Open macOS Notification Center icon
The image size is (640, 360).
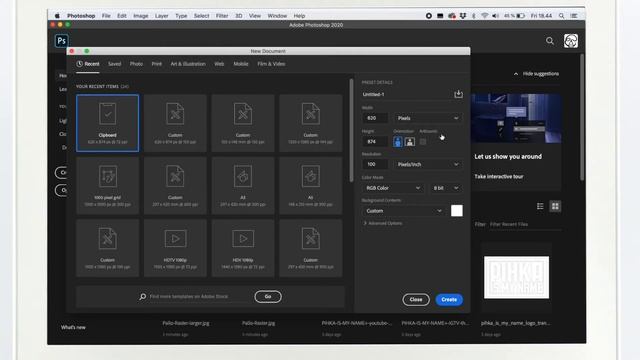574,16
